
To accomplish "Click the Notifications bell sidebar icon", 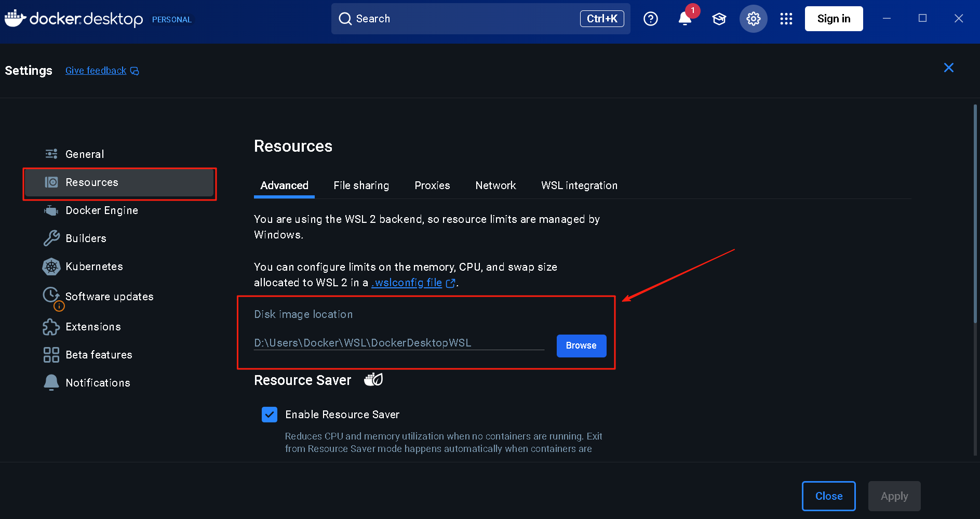I will point(51,382).
